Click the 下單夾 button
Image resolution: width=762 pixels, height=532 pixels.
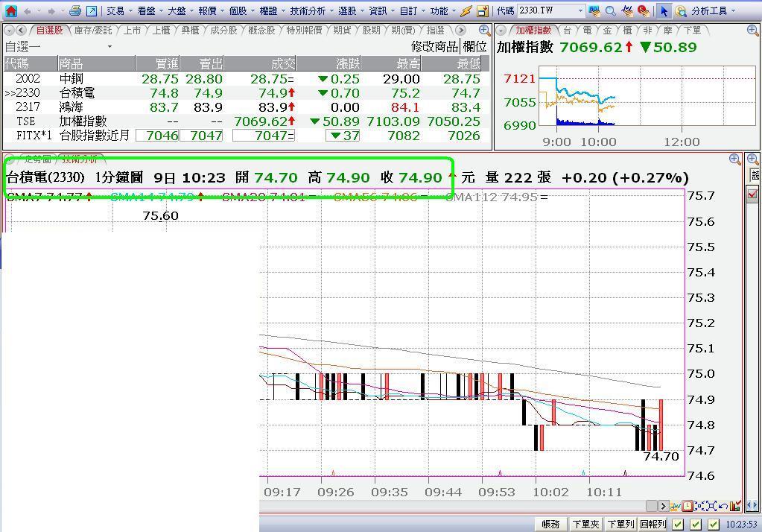(x=585, y=525)
